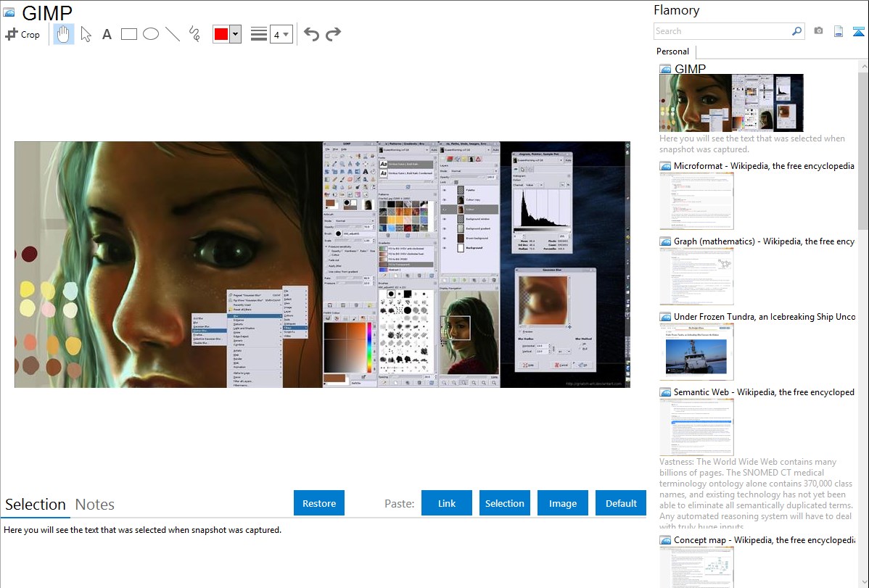Screen dimensions: 869x588
Task: Click the blue icon at the far right of the Flamory header
Action: (x=858, y=31)
